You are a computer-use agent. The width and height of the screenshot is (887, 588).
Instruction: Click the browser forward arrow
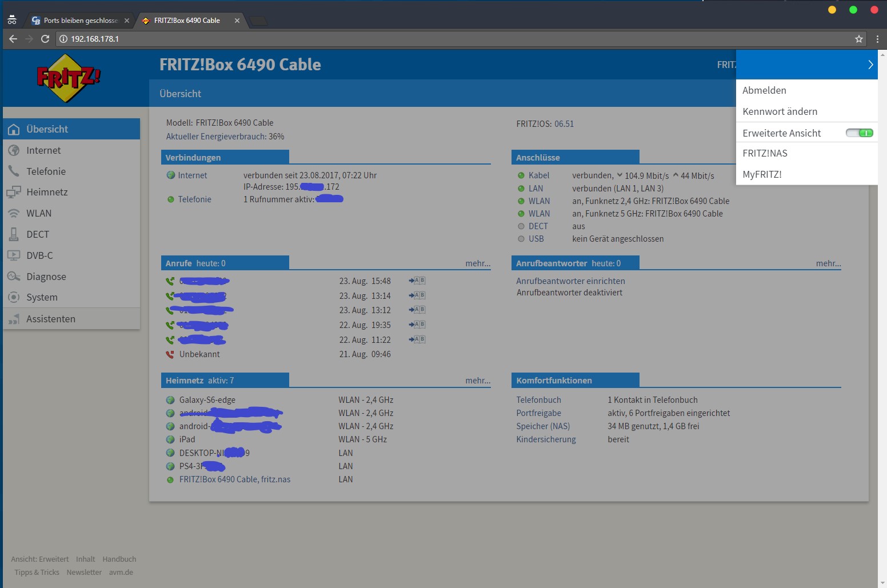[x=29, y=39]
